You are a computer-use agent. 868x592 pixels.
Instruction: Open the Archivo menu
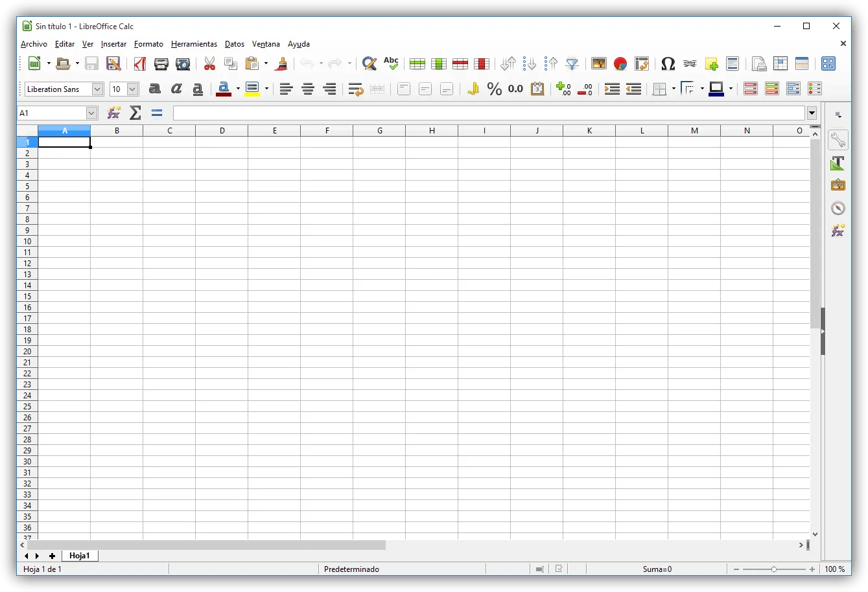pos(34,44)
